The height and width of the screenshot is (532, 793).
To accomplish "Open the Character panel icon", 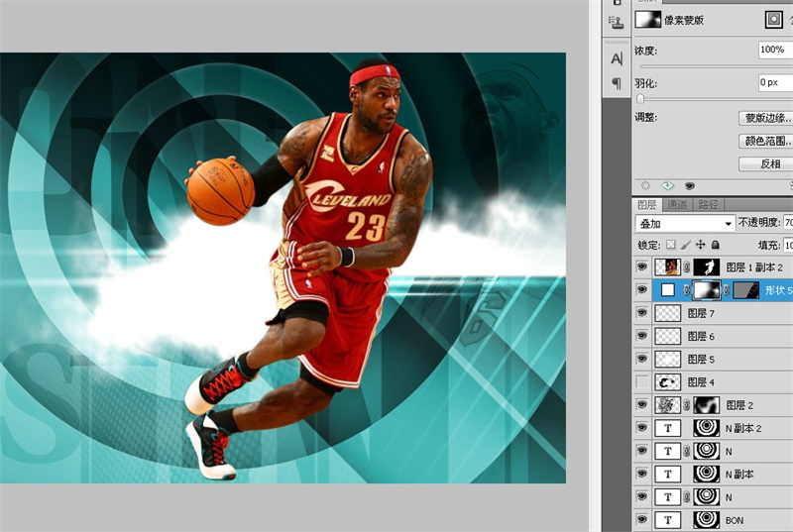I will [617, 58].
